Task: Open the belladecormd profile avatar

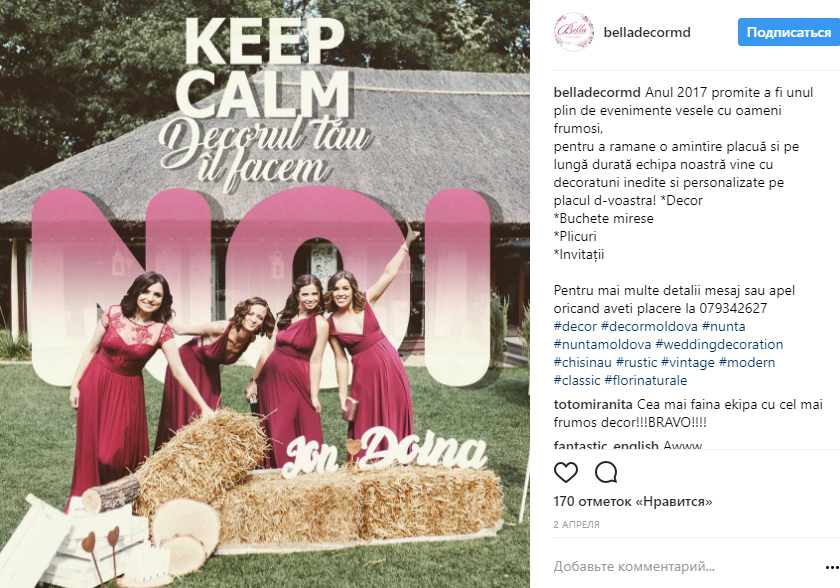Action: click(x=574, y=32)
